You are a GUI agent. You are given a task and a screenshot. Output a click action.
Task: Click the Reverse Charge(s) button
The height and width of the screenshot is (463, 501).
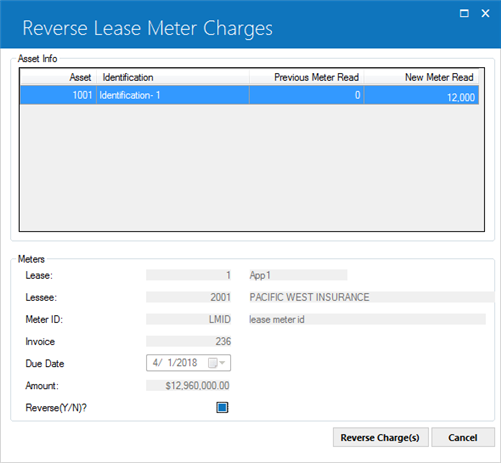point(380,437)
